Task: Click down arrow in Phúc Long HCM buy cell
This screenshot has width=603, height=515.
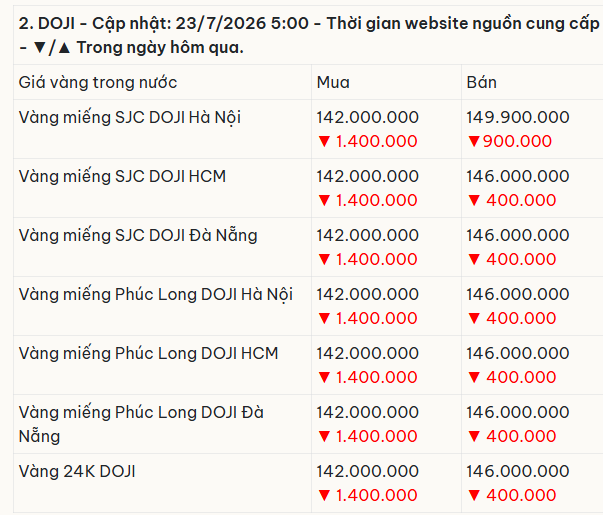Action: pos(324,377)
